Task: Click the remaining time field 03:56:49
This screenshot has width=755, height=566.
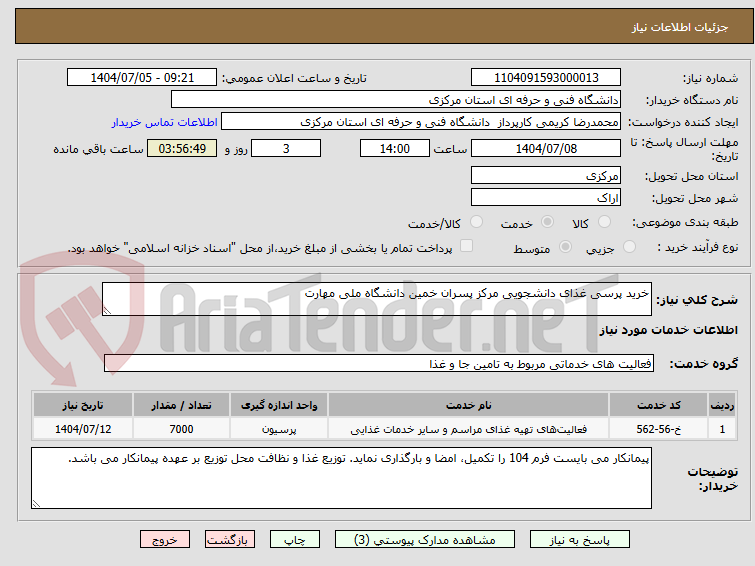Action: coord(182,148)
